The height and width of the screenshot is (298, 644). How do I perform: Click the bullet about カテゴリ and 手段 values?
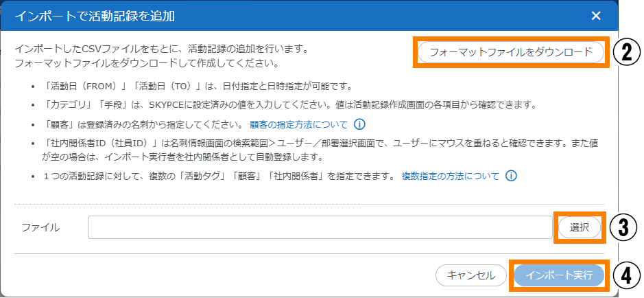coord(288,105)
